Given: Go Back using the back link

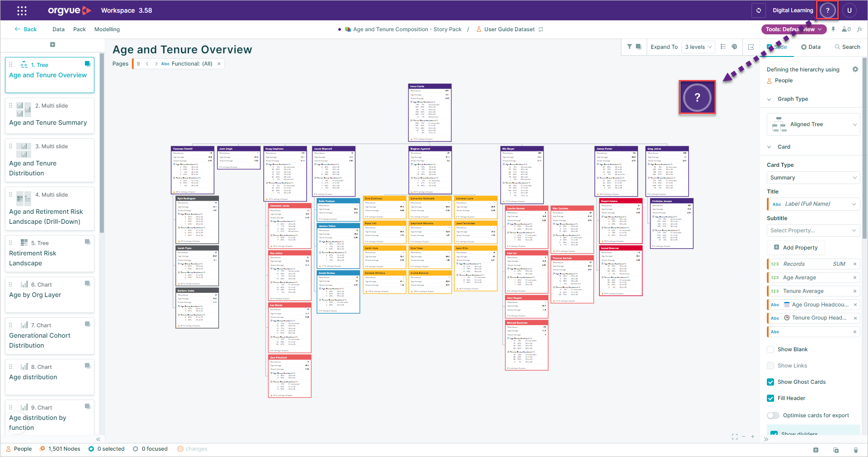Looking at the screenshot, I should point(26,29).
